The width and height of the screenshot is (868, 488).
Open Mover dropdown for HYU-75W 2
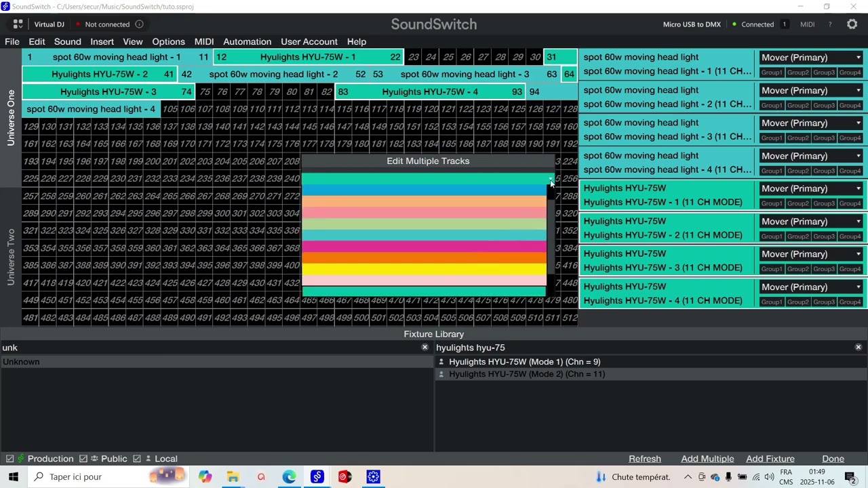pos(811,222)
